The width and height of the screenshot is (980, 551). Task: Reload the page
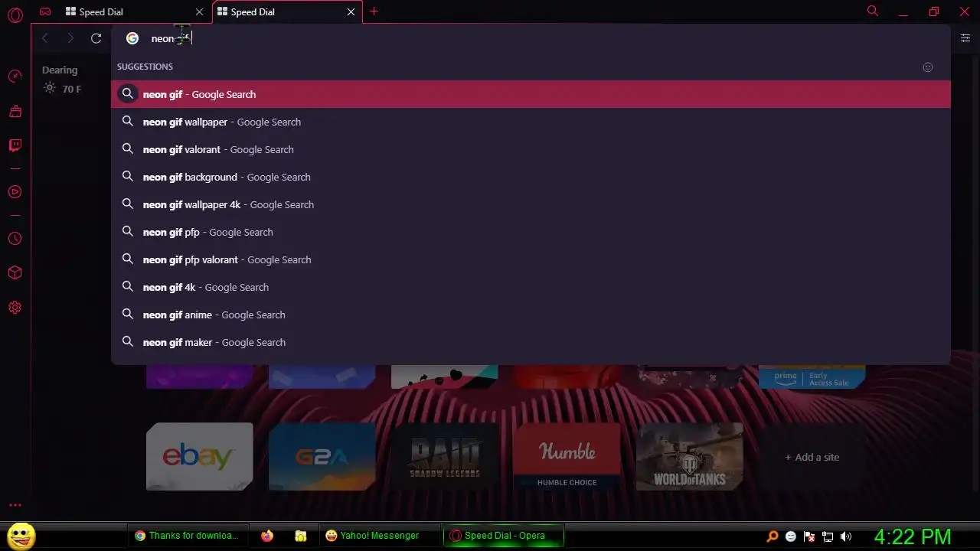tap(96, 38)
